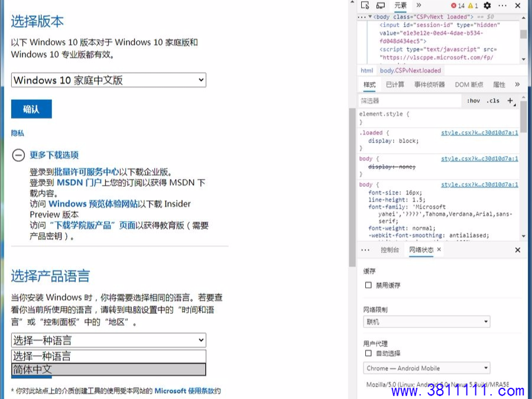Close the DevTools panel
This screenshot has width=532, height=399.
[518, 5]
